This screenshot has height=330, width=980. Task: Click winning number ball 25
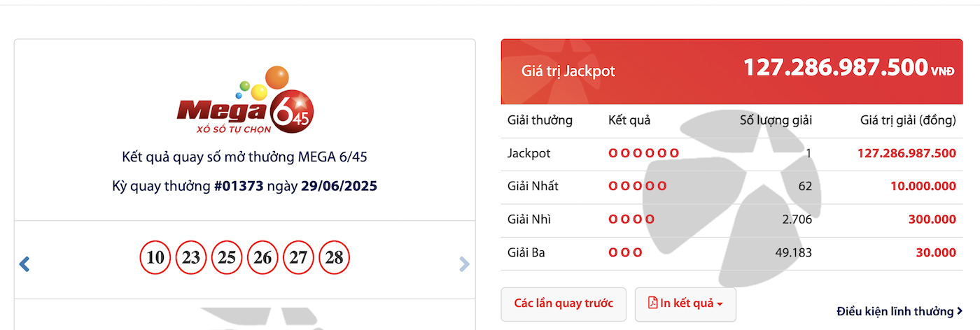(227, 258)
